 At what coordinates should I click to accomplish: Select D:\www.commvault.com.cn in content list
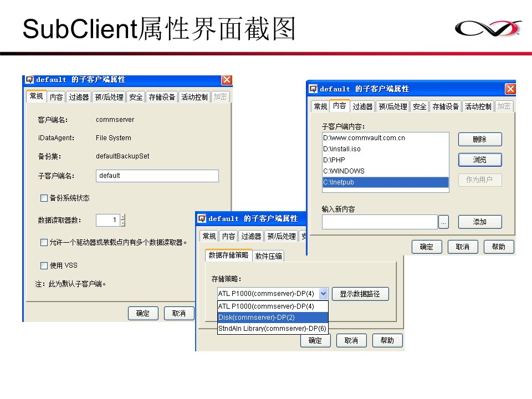point(386,138)
